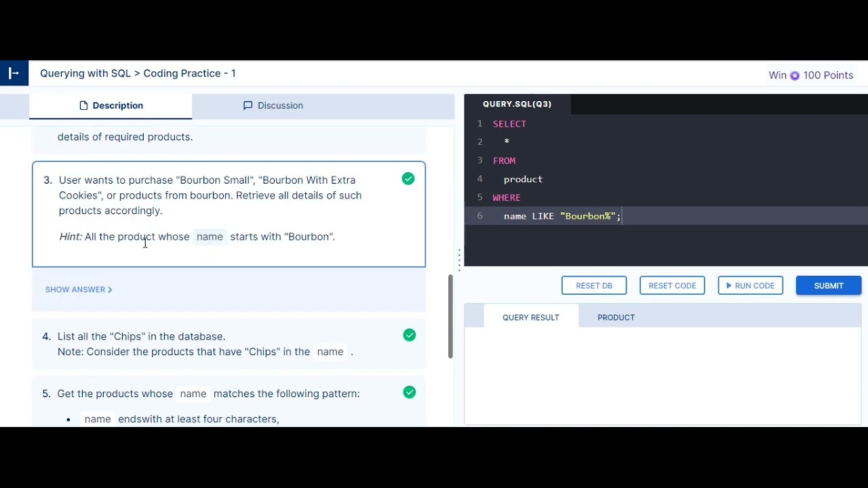Click the green checkmark on question 5
This screenshot has height=488, width=868.
coord(410,392)
